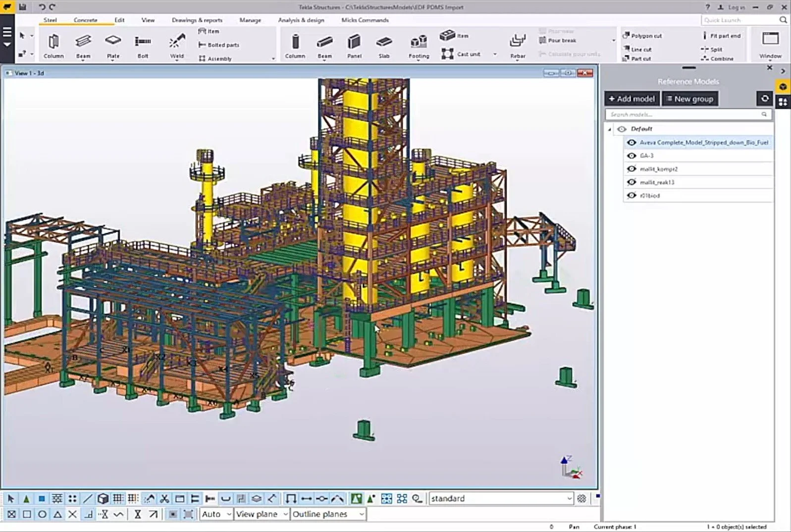Open the hamburger File menu
This screenshot has height=532, width=791.
[7, 37]
